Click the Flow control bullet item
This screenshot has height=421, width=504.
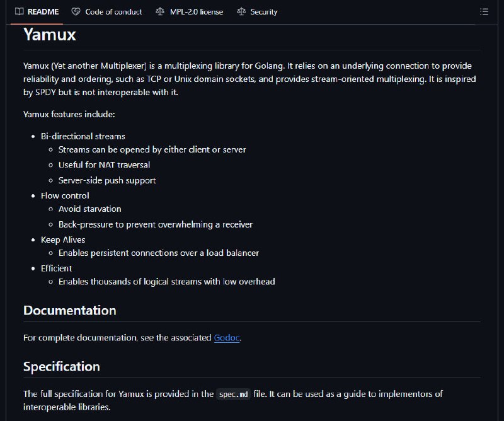pyautogui.click(x=65, y=195)
